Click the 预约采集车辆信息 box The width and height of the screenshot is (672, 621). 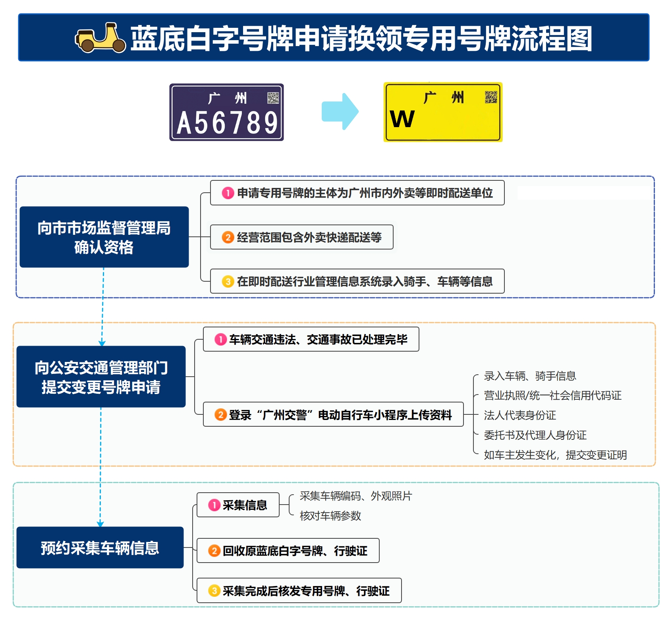click(100, 547)
